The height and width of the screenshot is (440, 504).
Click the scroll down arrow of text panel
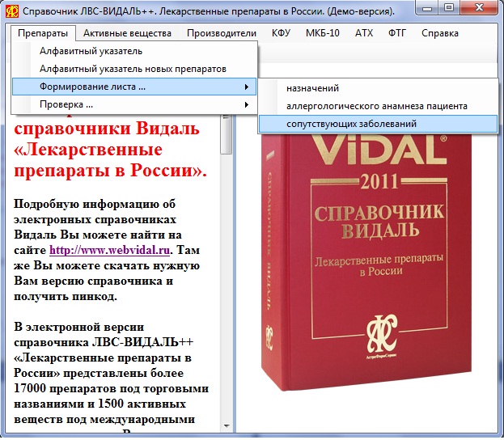point(227,426)
